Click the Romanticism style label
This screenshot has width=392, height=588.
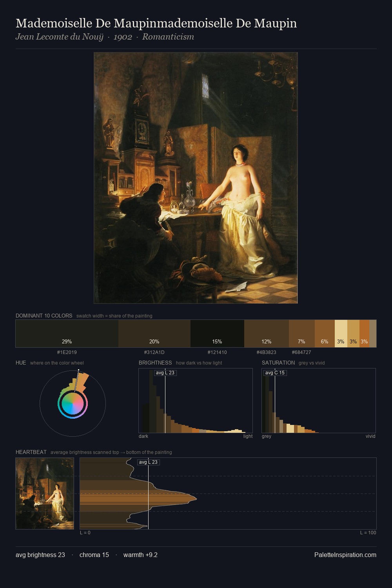168,37
